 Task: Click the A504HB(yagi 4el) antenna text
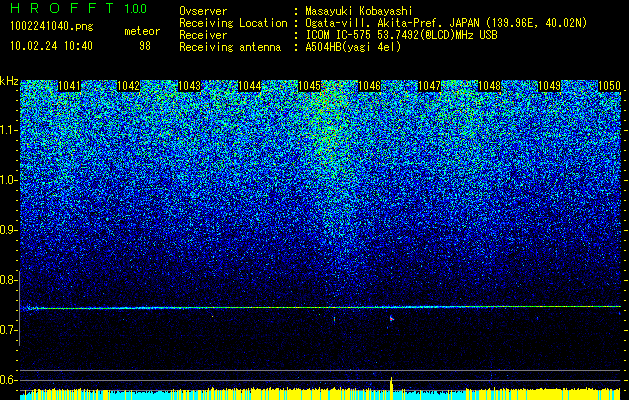click(x=353, y=47)
